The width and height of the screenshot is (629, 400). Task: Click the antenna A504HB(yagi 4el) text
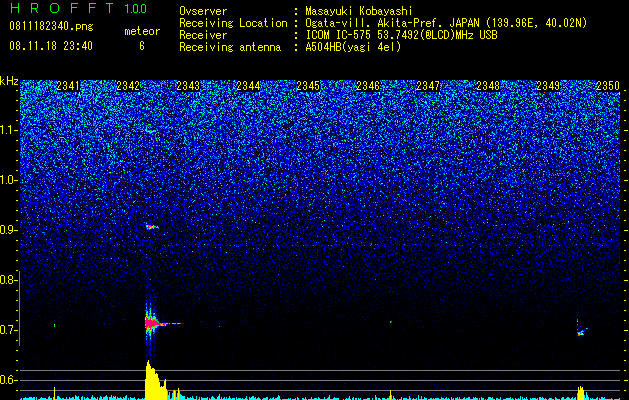click(353, 47)
